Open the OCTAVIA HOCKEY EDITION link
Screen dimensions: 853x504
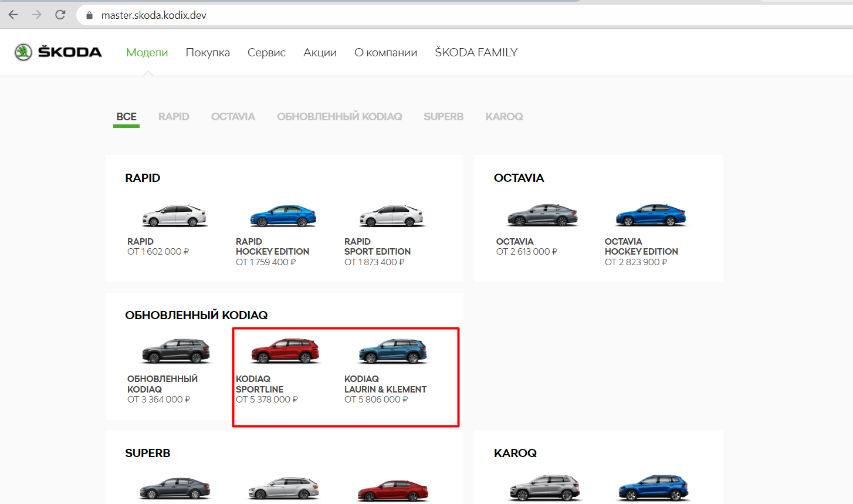pos(641,246)
